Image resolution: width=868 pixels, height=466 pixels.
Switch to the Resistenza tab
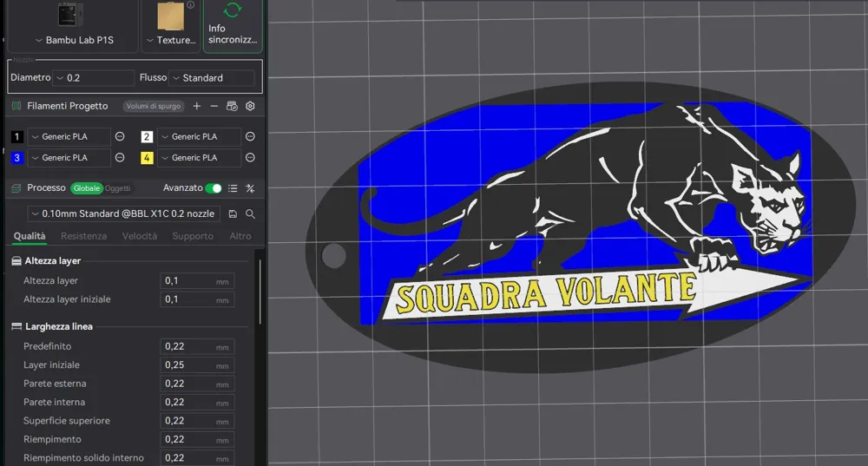point(83,236)
